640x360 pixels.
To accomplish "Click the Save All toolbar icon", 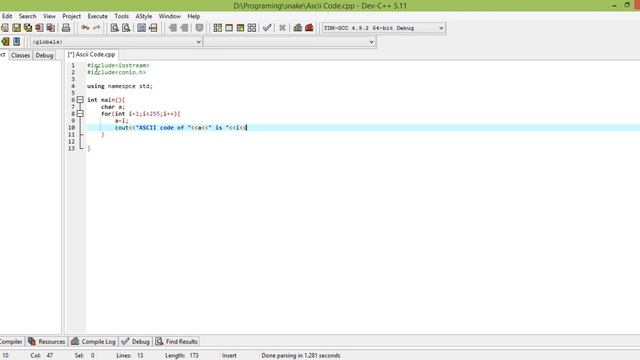I will 28,28.
